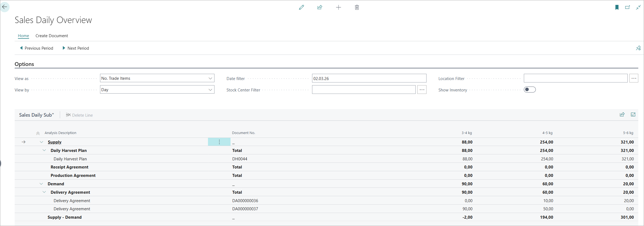Viewport: 644px width, 226px height.
Task: Open Location Filter lookup ellipsis button
Action: (634, 78)
